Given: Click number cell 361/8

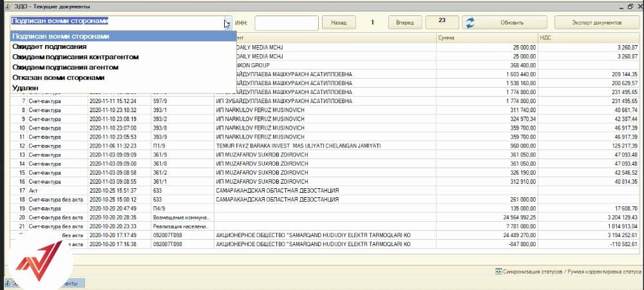Looking at the screenshot, I should click(182, 164).
